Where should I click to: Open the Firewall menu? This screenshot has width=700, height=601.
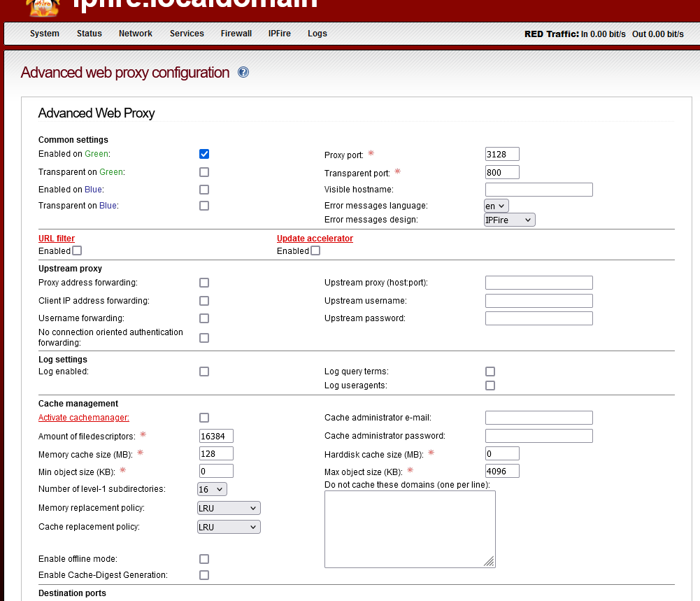click(x=236, y=34)
